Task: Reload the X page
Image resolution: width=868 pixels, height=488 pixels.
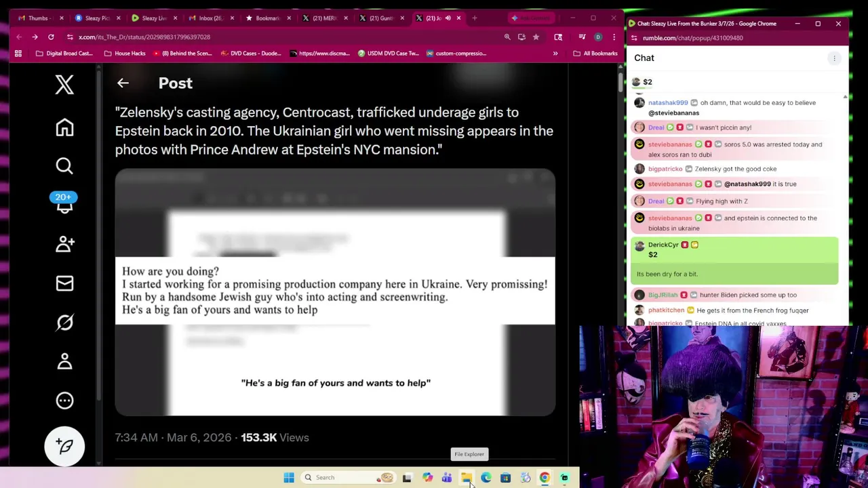Action: click(51, 37)
